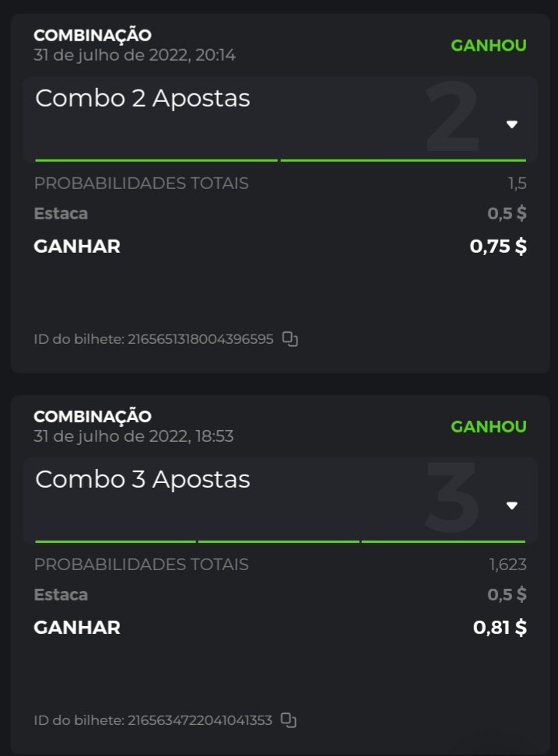558x756 pixels.
Task: Expand the Combo 2 Apostas dropdown arrow
Action: (x=511, y=124)
